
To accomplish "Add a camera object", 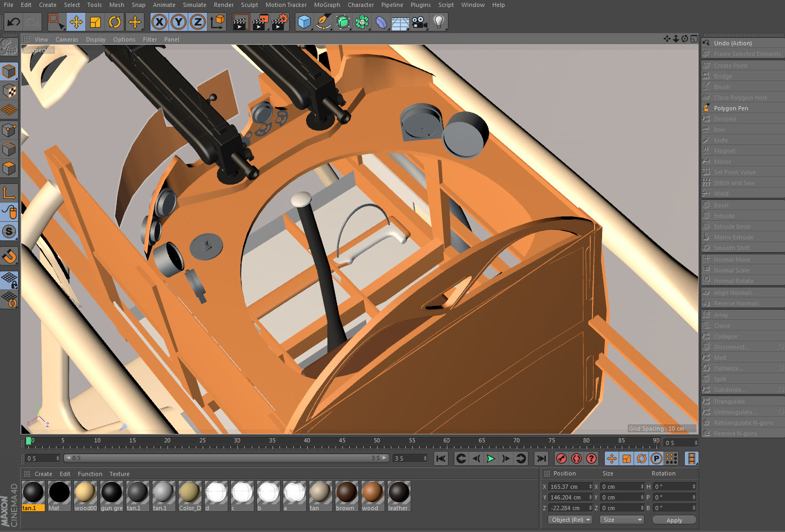I will coord(420,22).
